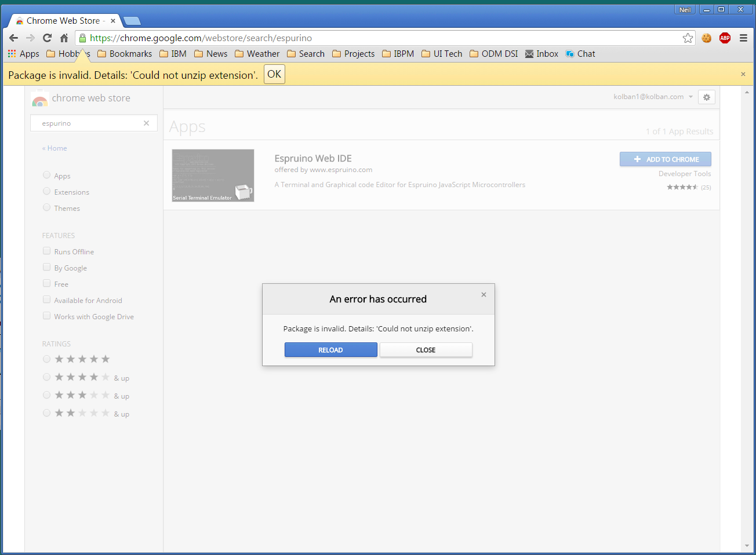Open the Inbox mail bookmark
The height and width of the screenshot is (555, 756).
coord(541,54)
